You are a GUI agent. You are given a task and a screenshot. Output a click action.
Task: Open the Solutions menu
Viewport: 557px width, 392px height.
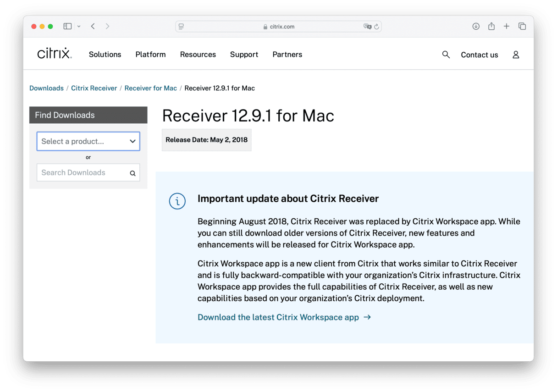pyautogui.click(x=105, y=55)
